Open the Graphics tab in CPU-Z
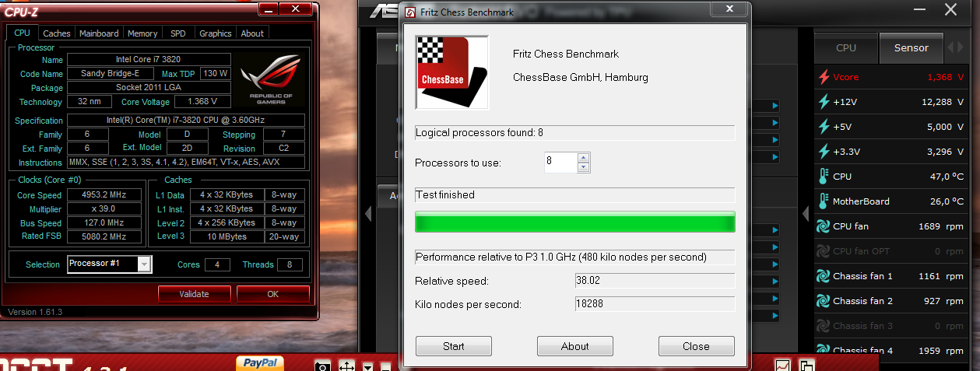Image resolution: width=980 pixels, height=371 pixels. 216,33
